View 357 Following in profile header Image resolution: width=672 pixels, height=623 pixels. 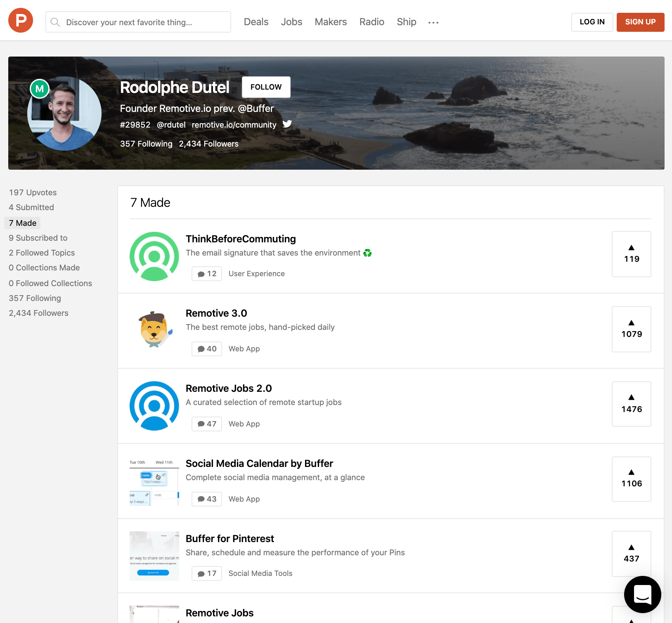pos(146,144)
